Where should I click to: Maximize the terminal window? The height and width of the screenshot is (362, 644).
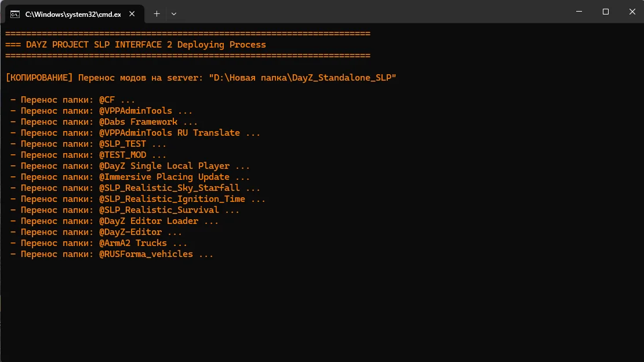[605, 12]
